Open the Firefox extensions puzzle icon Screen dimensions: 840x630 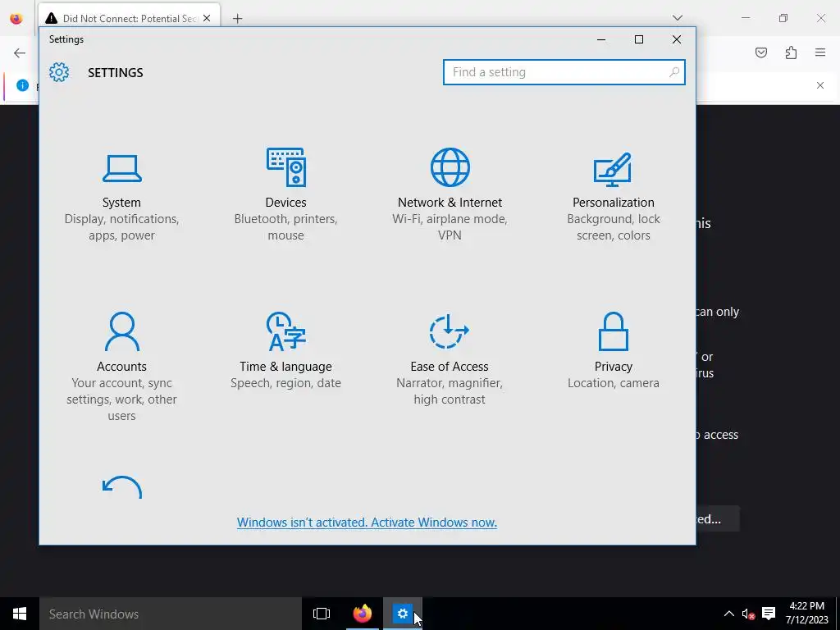[x=791, y=52]
